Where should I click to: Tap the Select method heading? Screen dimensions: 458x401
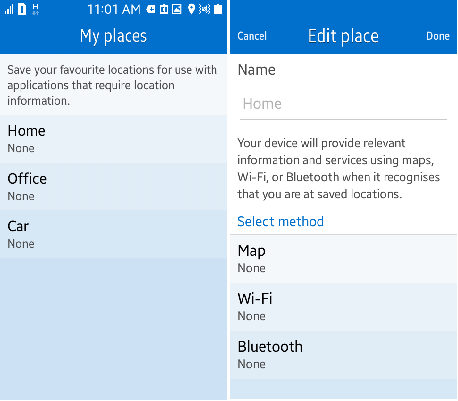[280, 221]
